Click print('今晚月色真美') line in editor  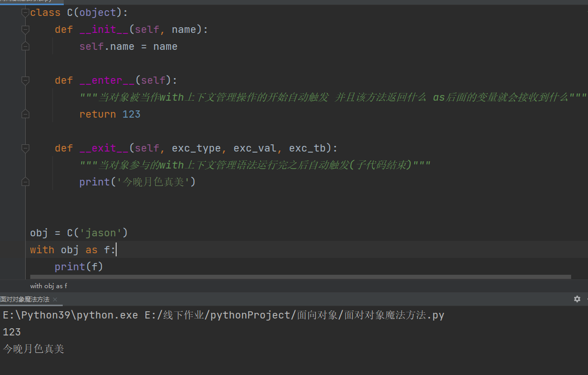coord(137,182)
